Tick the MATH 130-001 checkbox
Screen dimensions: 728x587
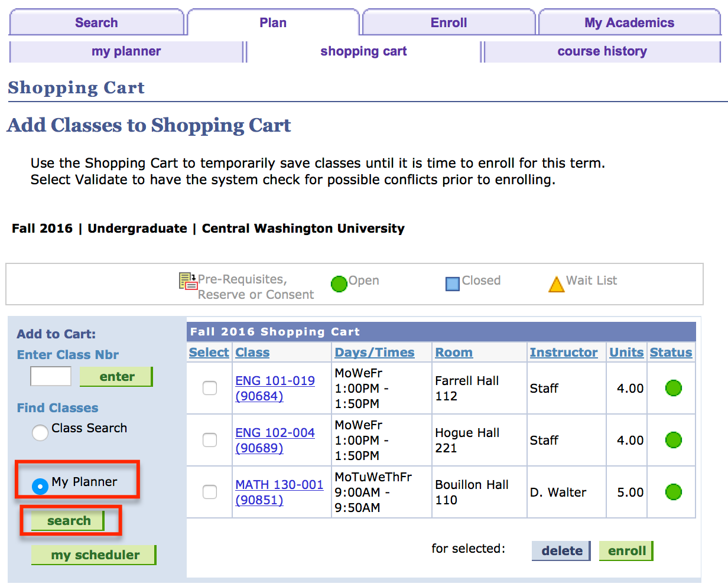tap(210, 492)
